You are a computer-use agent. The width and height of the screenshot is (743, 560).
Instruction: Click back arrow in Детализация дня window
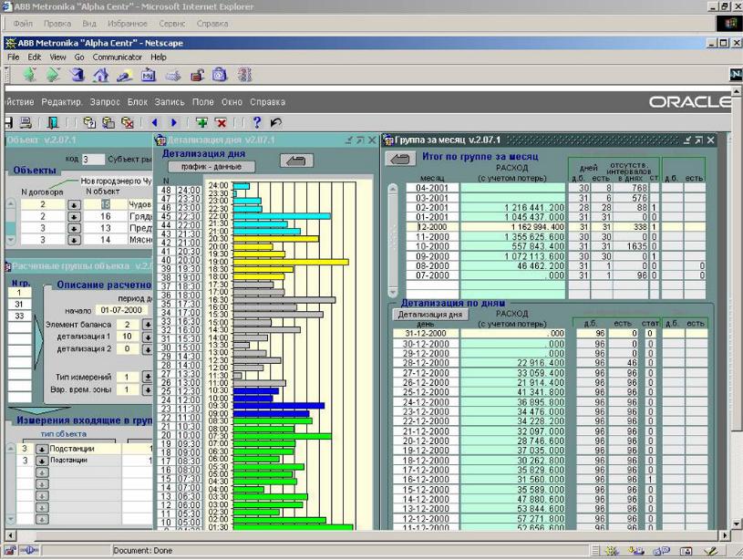point(296,161)
